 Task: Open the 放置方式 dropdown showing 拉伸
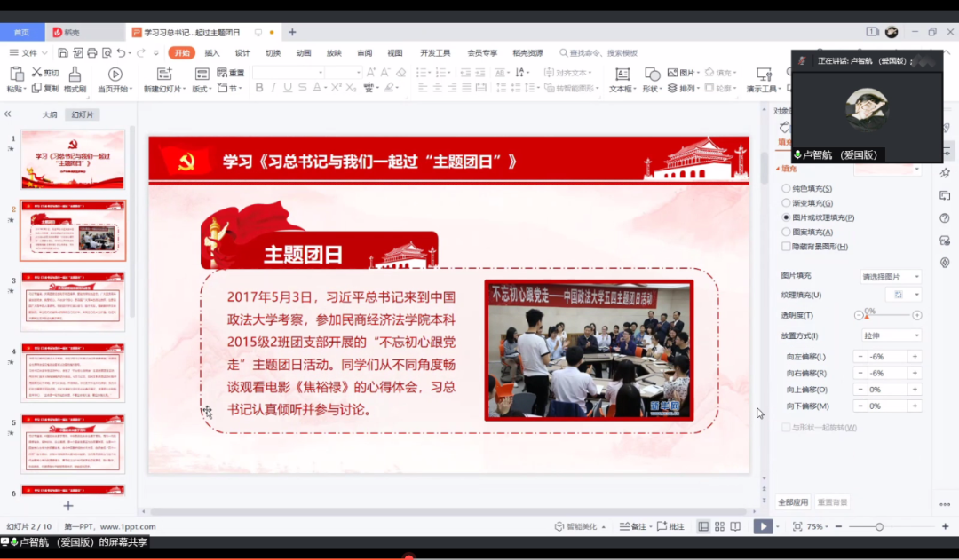890,335
